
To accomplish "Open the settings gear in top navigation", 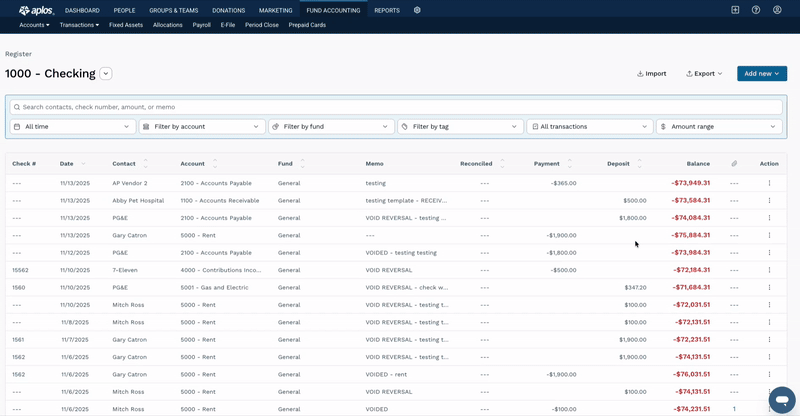I will [x=417, y=10].
